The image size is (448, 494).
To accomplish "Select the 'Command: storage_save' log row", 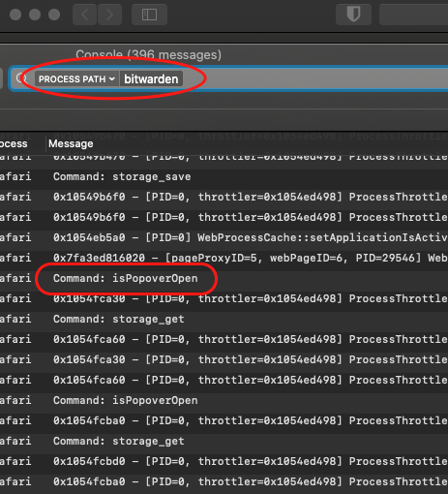I will point(224,176).
